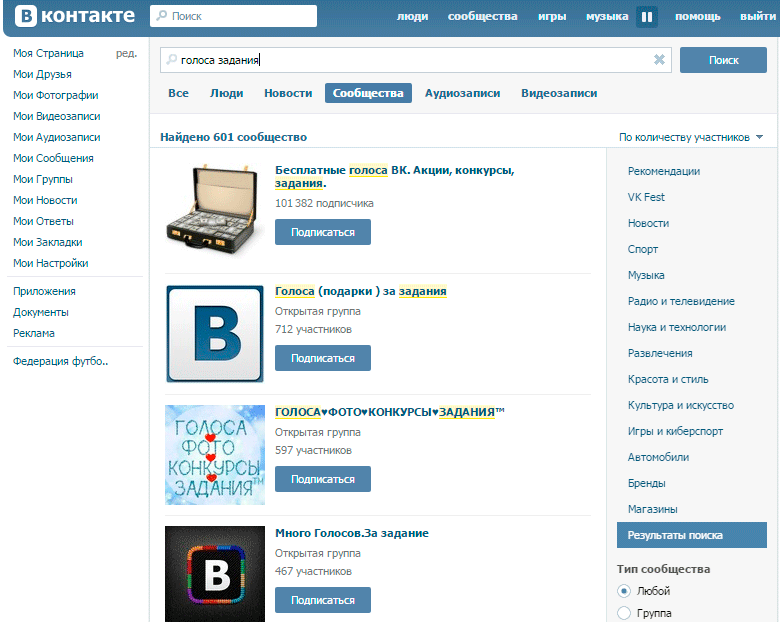The height and width of the screenshot is (622, 780).
Task: Open Приложения in left menu
Action: pyautogui.click(x=44, y=291)
